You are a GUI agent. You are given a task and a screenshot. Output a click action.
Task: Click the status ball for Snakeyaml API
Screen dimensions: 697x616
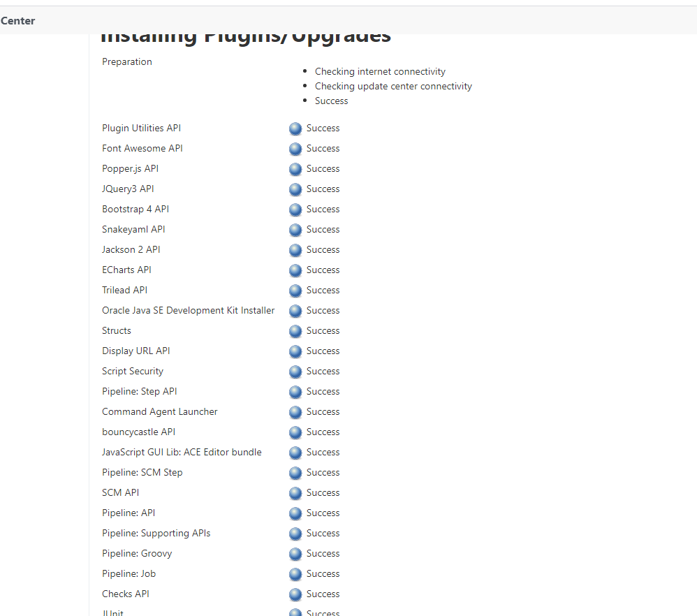point(295,230)
